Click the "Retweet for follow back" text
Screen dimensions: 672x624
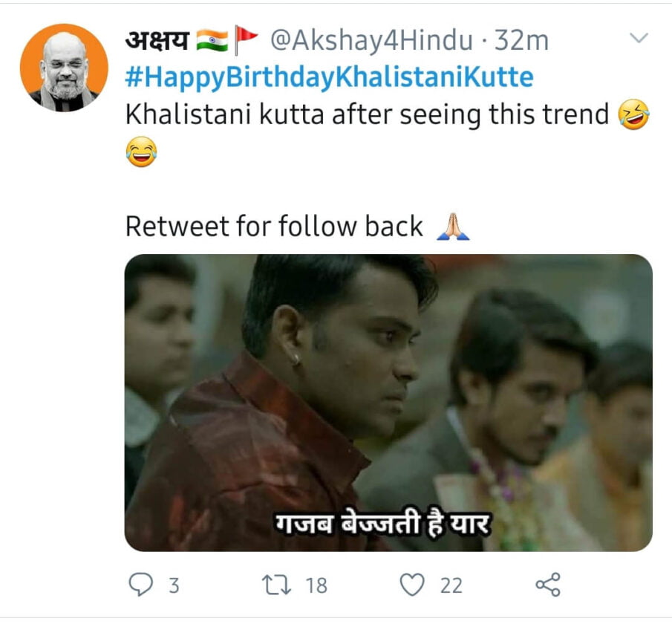pyautogui.click(x=274, y=226)
